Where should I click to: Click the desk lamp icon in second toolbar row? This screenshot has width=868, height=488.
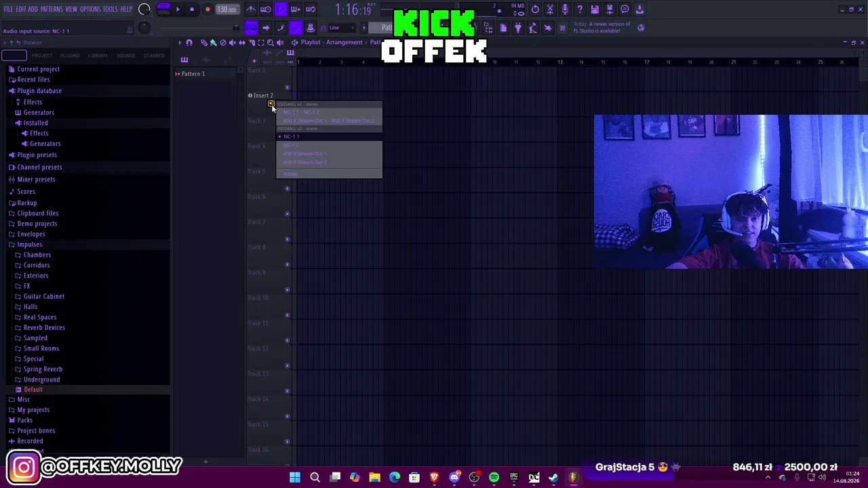tap(532, 28)
